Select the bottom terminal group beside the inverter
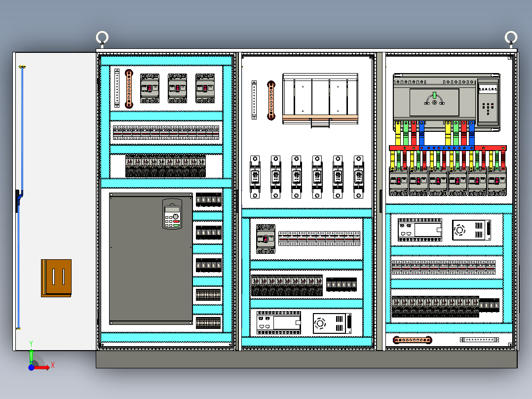The width and height of the screenshot is (532, 399). [208, 322]
